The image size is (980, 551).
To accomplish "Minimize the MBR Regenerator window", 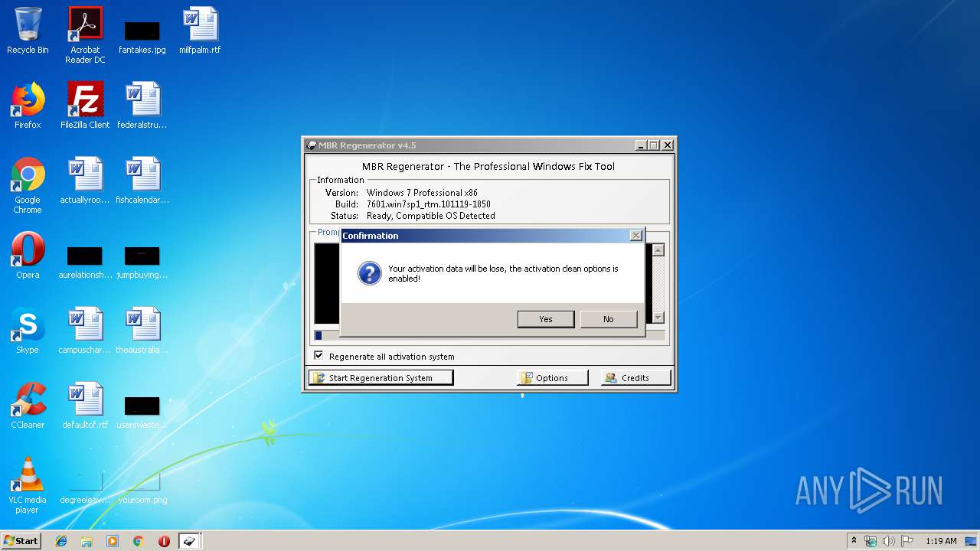I will tap(641, 145).
